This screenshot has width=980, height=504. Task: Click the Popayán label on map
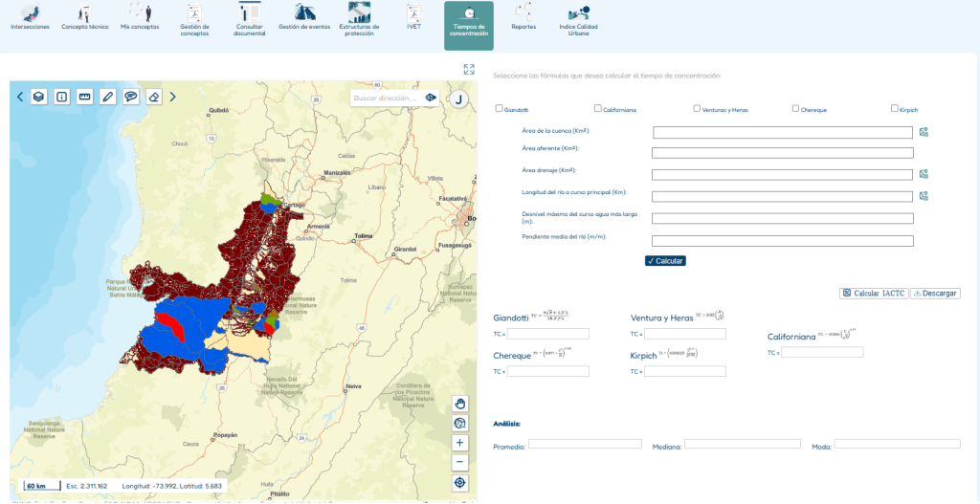tap(226, 435)
